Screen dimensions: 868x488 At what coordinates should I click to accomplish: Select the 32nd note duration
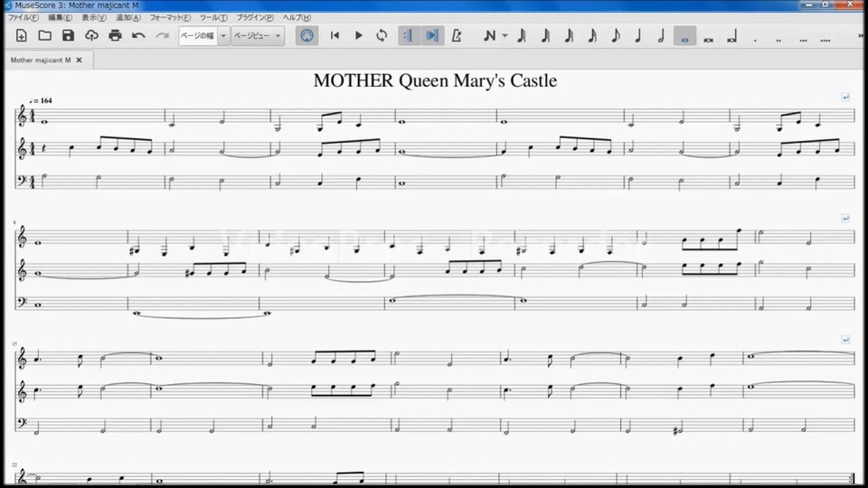click(569, 36)
